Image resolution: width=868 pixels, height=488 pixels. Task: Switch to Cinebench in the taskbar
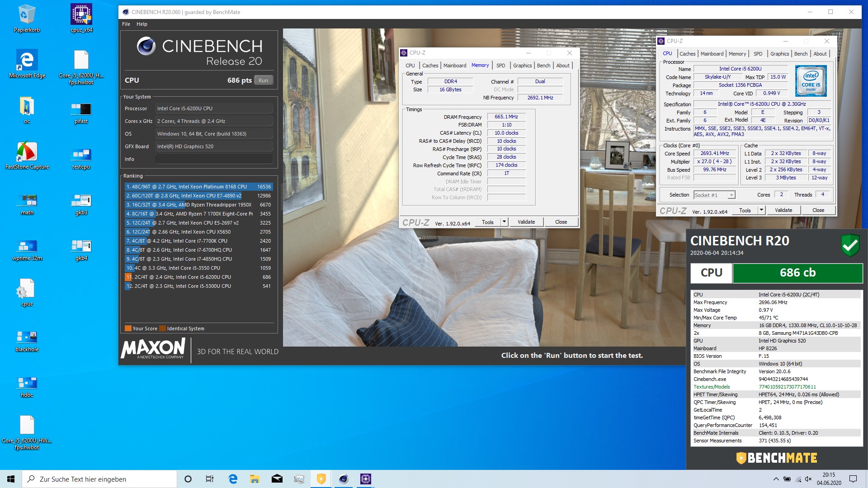(x=344, y=479)
